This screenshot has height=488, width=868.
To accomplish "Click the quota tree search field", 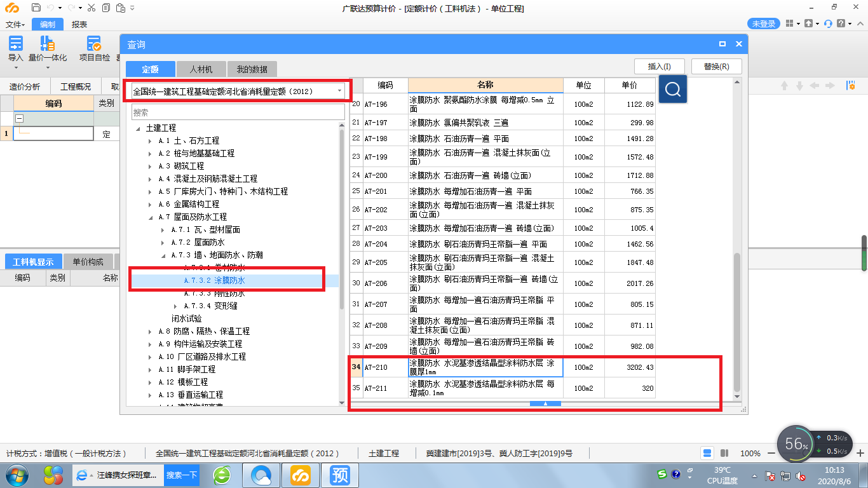I will [238, 112].
